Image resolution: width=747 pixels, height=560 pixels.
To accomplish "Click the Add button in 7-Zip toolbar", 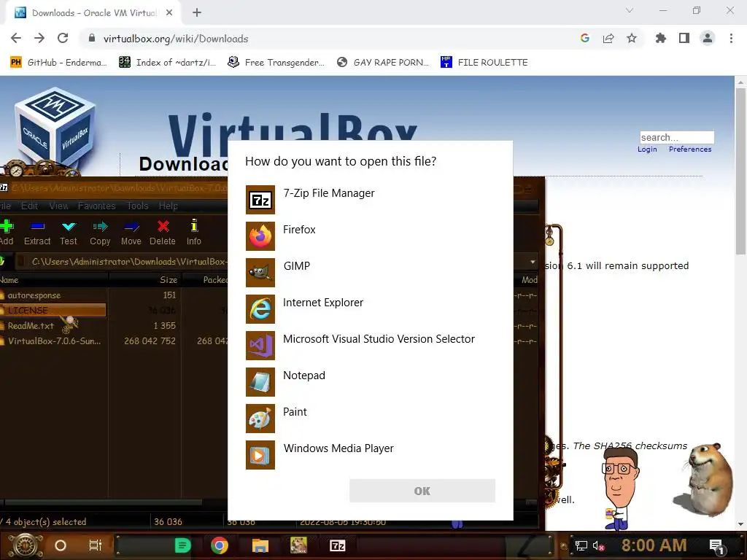I will (x=7, y=233).
